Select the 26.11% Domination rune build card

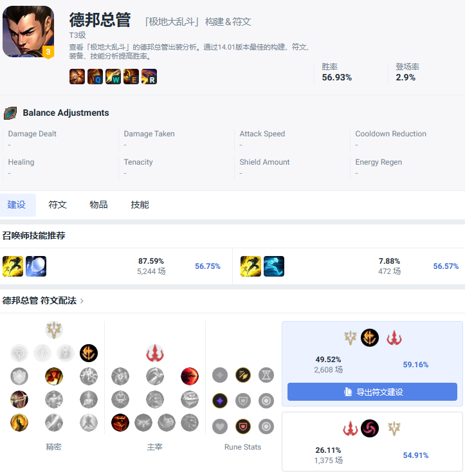point(372,441)
